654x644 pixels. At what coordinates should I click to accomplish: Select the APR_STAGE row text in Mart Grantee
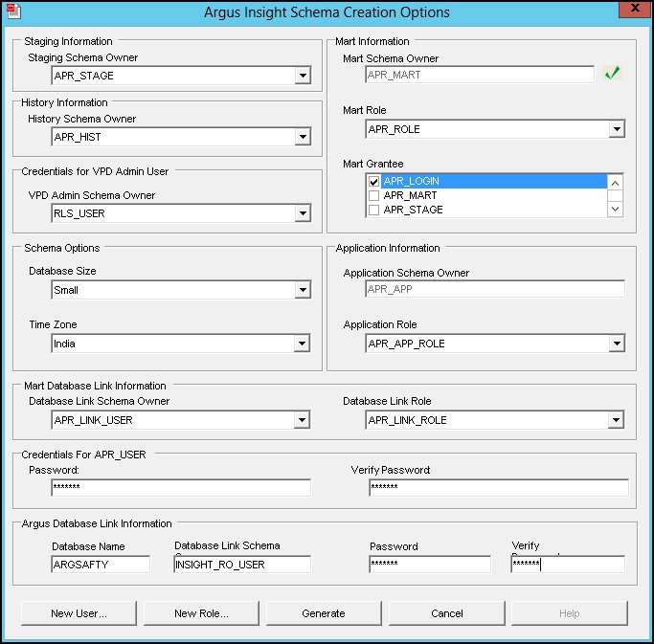413,210
